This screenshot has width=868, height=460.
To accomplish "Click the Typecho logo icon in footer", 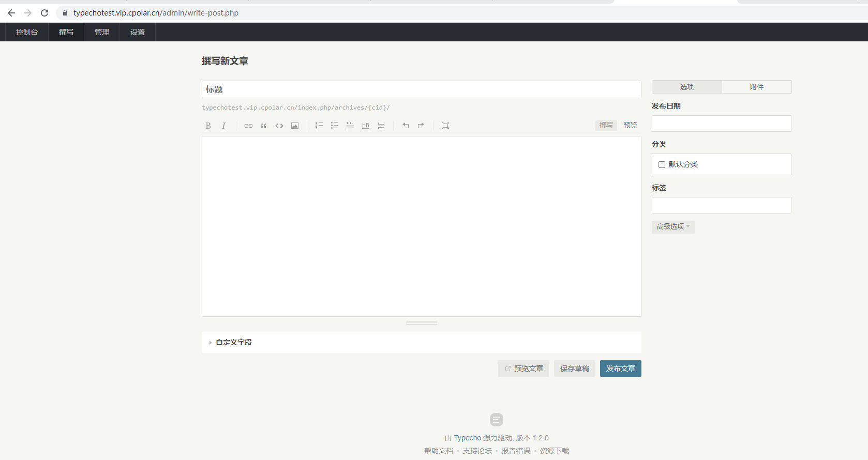I will tap(497, 419).
